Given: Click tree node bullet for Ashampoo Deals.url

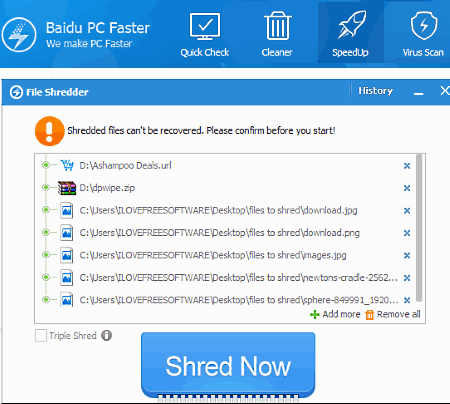Looking at the screenshot, I should pyautogui.click(x=46, y=165).
